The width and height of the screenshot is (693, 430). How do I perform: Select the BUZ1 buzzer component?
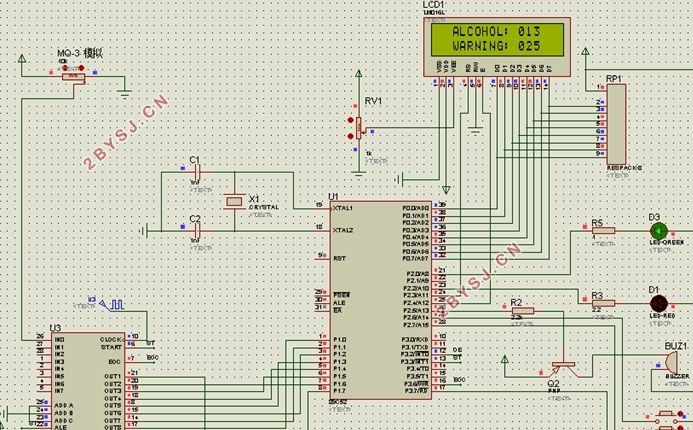point(671,363)
